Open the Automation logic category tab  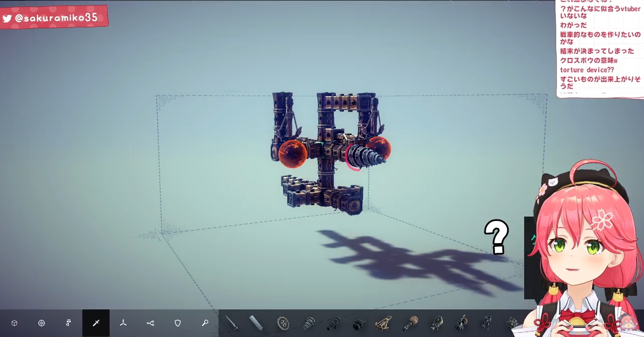[150, 323]
